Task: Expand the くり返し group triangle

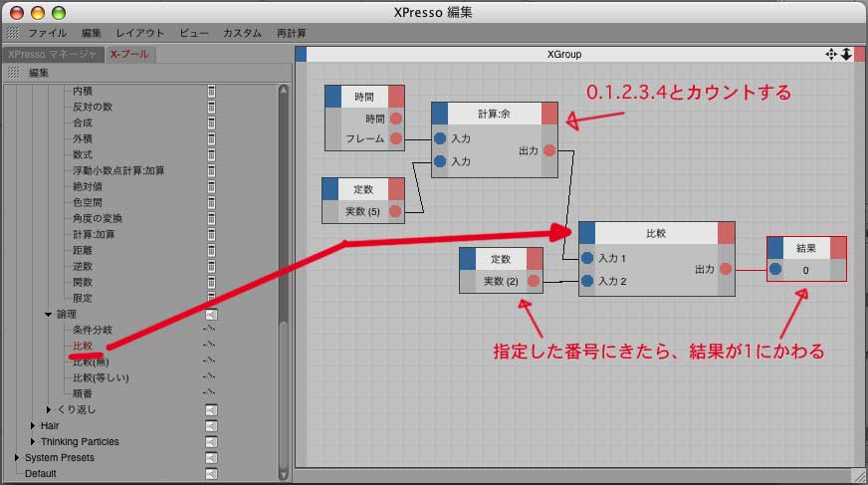Action: (48, 409)
